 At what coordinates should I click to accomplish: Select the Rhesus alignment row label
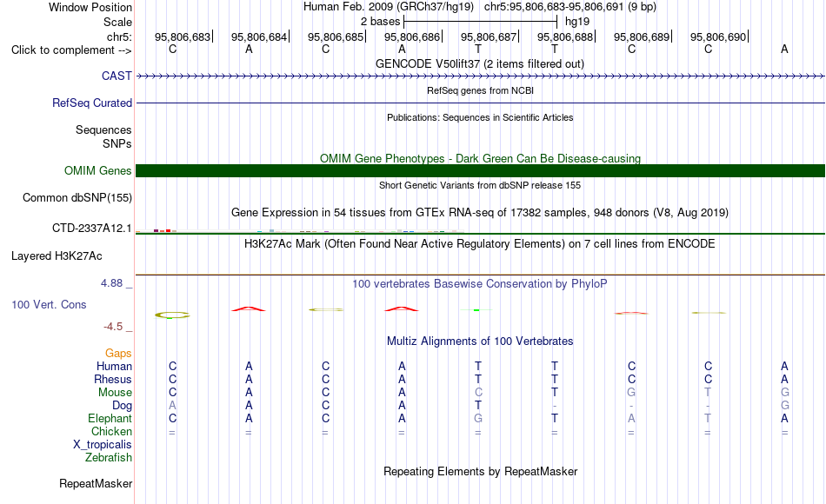click(x=113, y=379)
